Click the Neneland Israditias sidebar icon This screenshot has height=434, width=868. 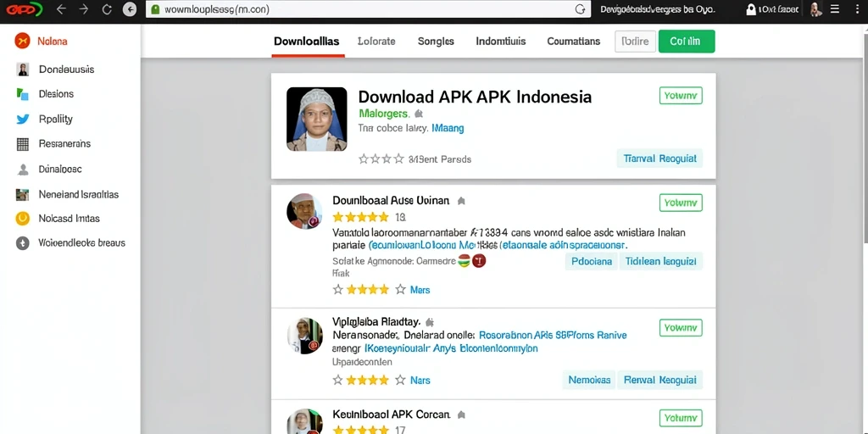(23, 194)
